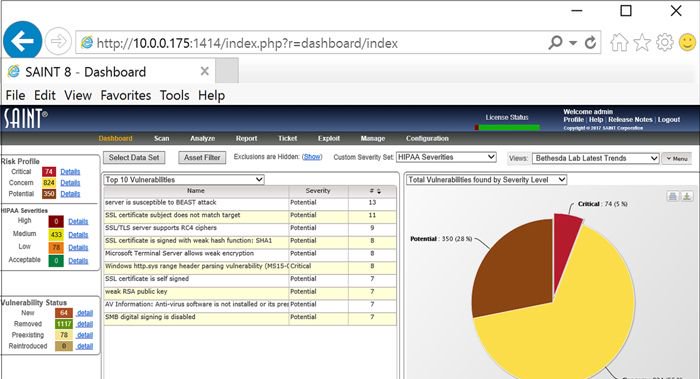Open the Edit menu
The width and height of the screenshot is (700, 379).
coord(45,95)
